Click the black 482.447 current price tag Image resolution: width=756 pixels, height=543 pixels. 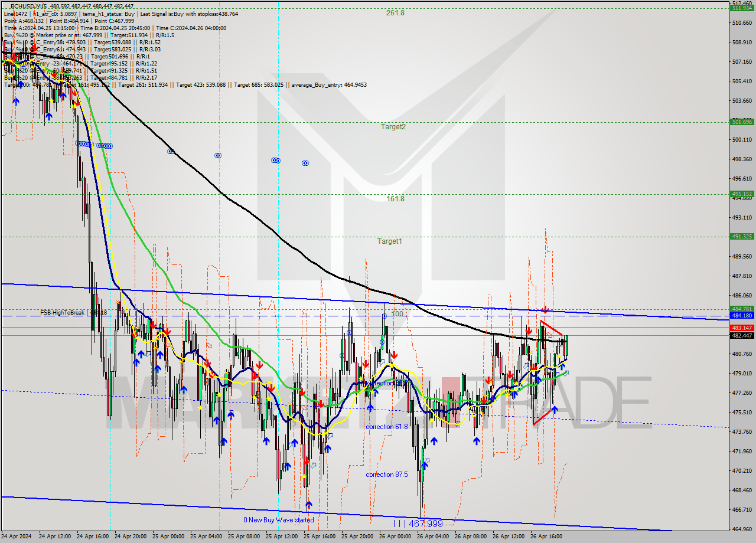tap(742, 335)
